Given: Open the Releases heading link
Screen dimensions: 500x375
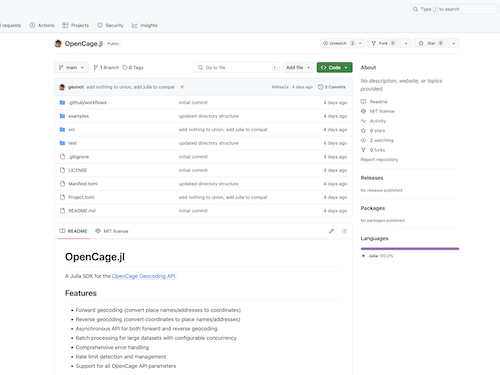Looking at the screenshot, I should (372, 178).
